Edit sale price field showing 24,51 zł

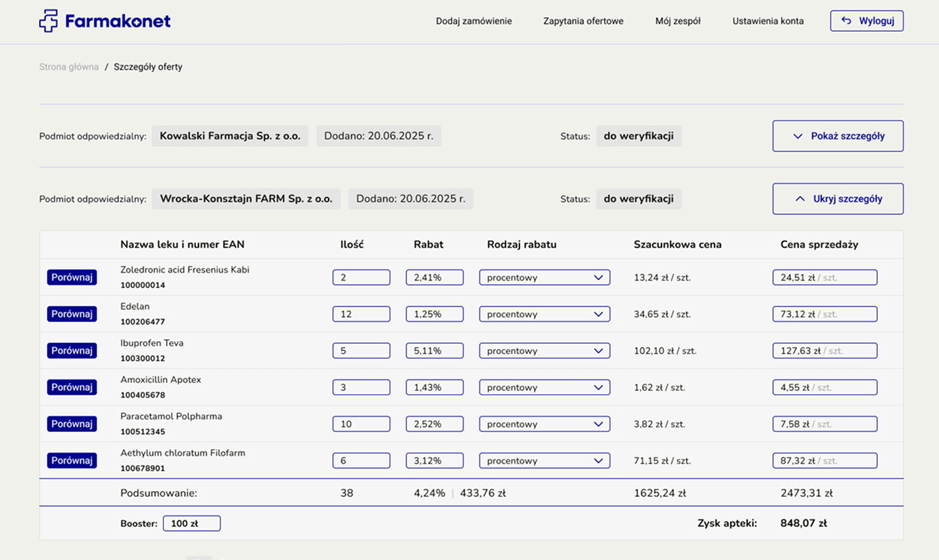point(824,277)
